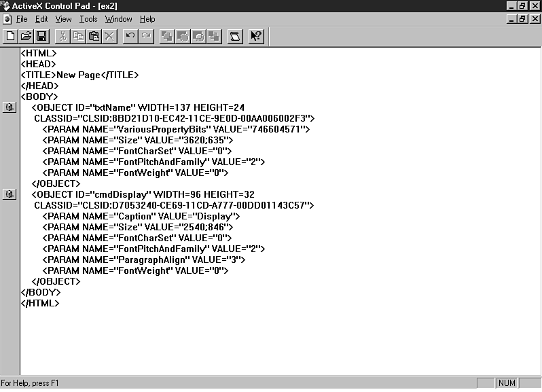Click the </BODY> closing tag line
Screen dimensions: 542x392
tap(41, 292)
